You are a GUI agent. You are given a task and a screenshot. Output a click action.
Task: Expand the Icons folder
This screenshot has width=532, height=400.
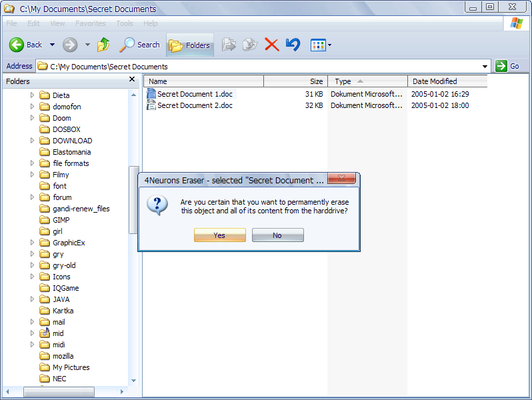coord(32,277)
